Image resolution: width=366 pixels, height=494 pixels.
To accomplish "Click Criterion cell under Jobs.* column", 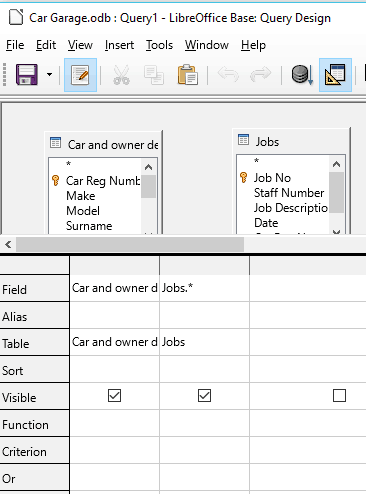I will (x=204, y=450).
